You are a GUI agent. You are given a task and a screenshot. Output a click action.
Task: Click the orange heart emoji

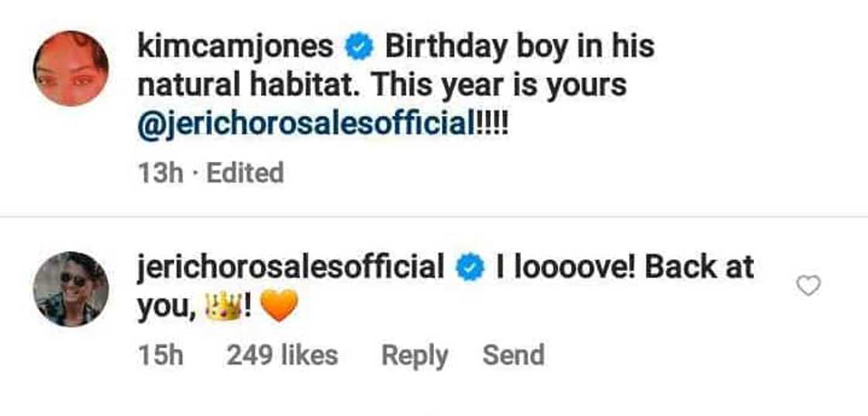(280, 311)
